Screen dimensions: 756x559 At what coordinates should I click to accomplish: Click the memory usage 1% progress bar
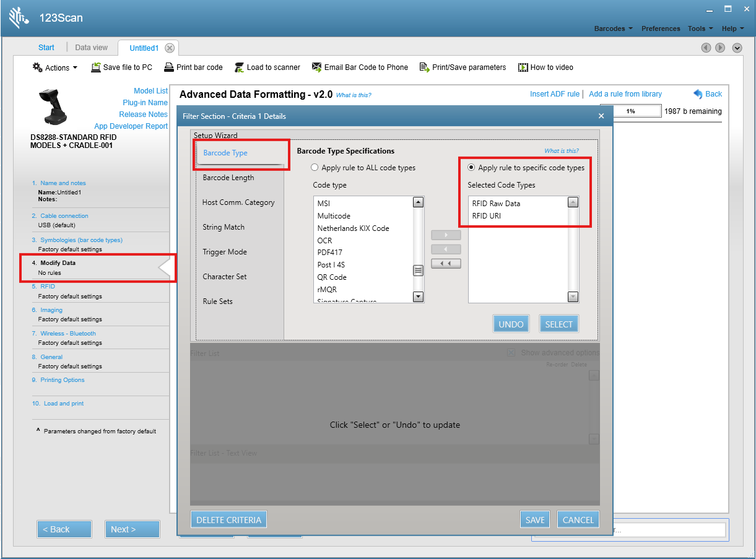point(631,111)
